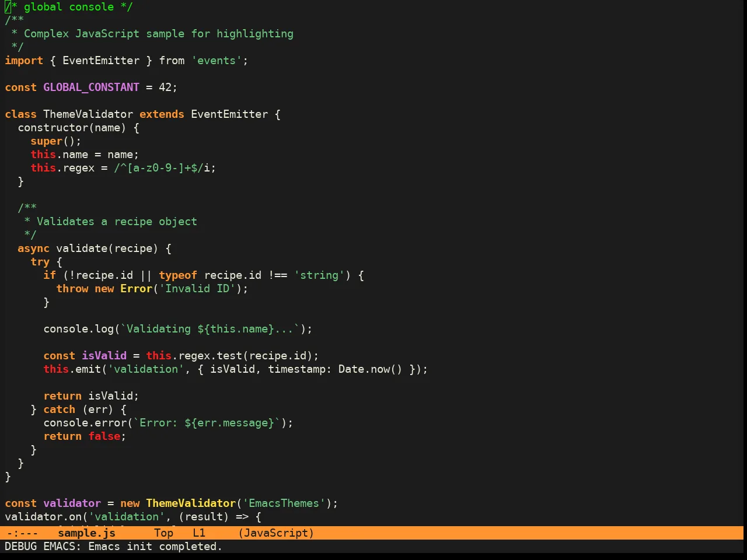The width and height of the screenshot is (747, 560).
Task: Click 'Date.now()' in emit call
Action: [371, 369]
